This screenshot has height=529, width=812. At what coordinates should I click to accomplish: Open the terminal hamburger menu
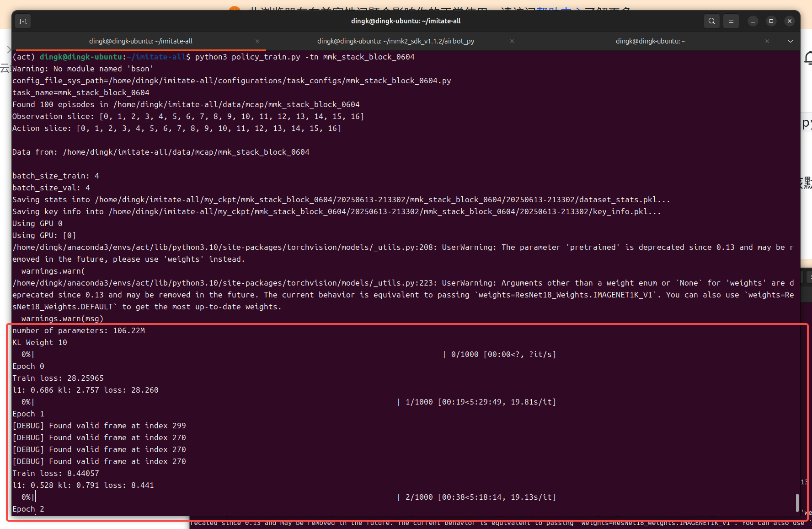click(x=731, y=21)
